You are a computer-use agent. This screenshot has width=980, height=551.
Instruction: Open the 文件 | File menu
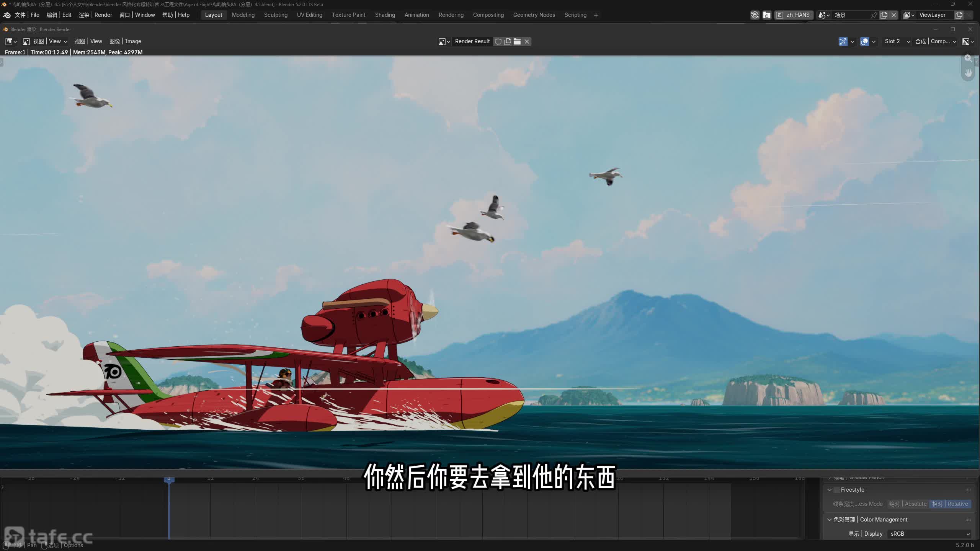[27, 15]
